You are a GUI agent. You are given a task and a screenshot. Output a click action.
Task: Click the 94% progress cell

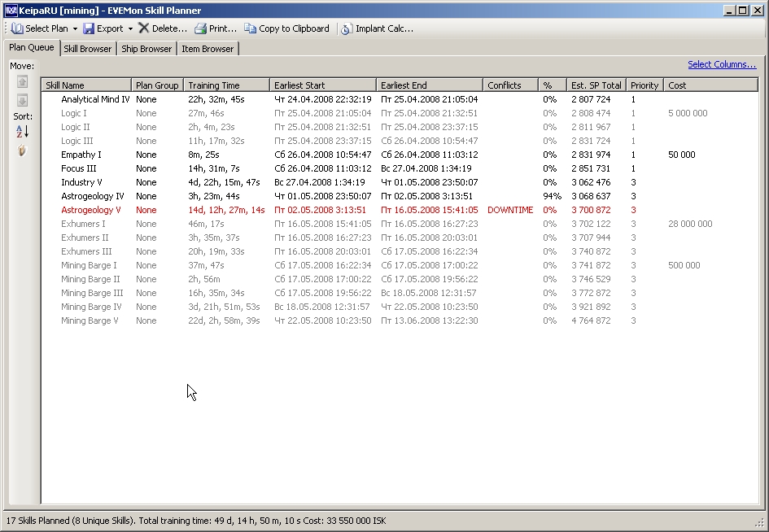coord(552,196)
